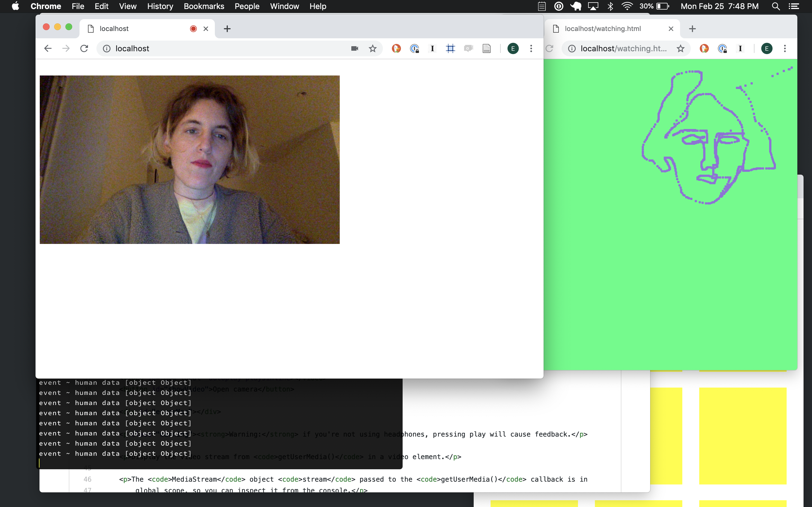Click the screenshot crop extension icon

(450, 49)
